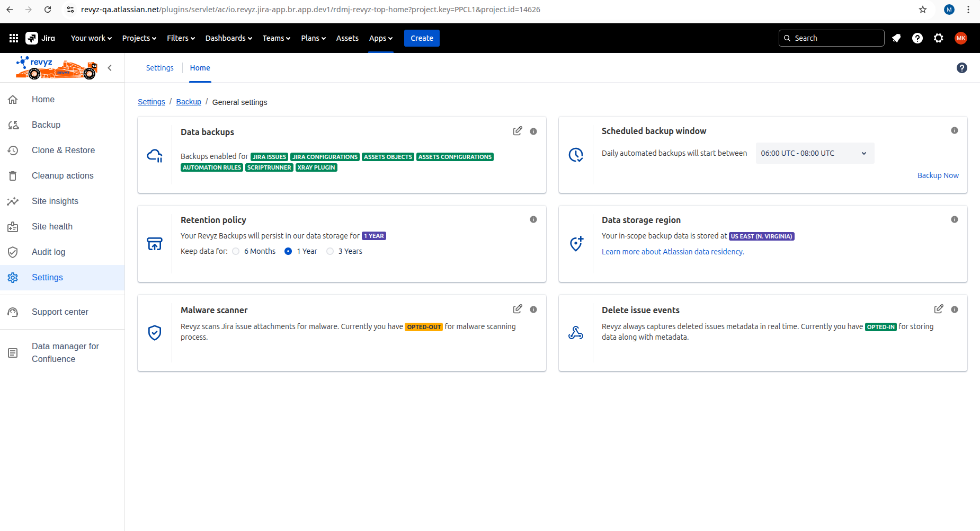
Task: Click the edit icon on Delete issue events card
Action: pos(939,309)
